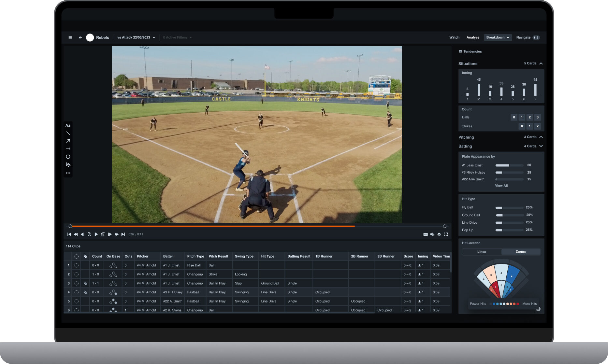Select the checkbox on clip row 1
608x364 pixels.
pos(77,265)
